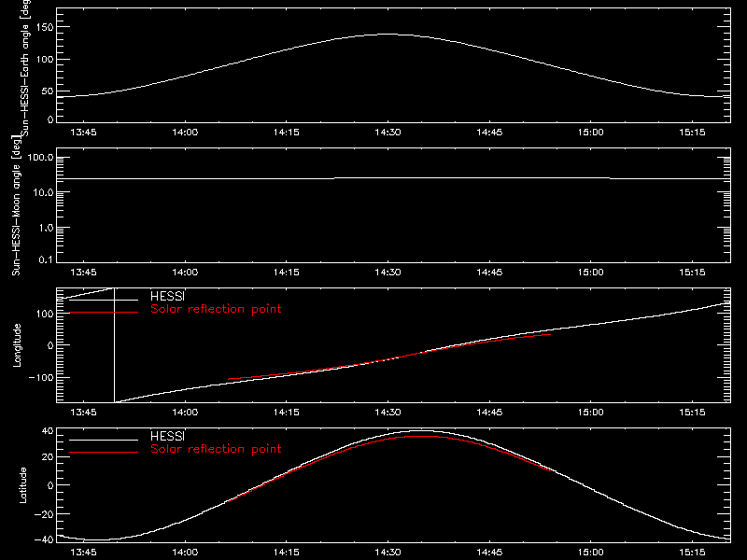Click the 150 tick on Earth angle axis
747x560 pixels.
[45, 27]
